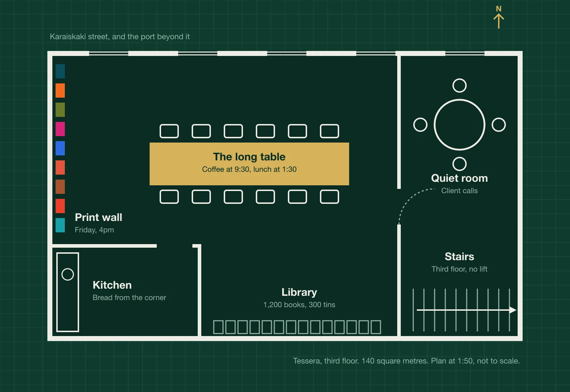Click 'Client calls' caption
The height and width of the screenshot is (392, 570).
(x=460, y=191)
